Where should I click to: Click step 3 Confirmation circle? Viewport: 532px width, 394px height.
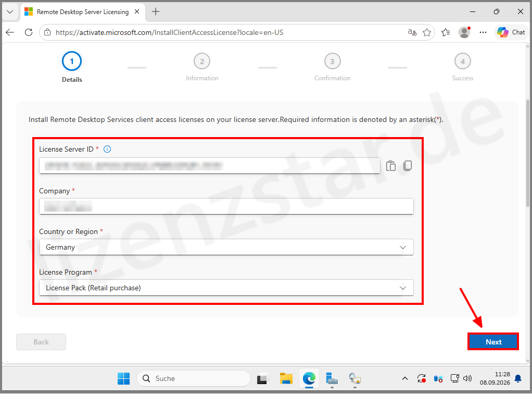[332, 61]
